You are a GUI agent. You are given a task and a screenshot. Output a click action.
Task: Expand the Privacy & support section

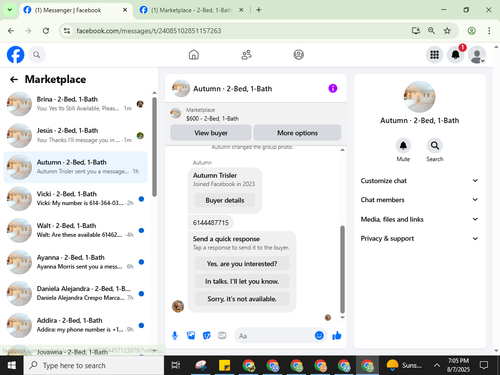pos(419,238)
